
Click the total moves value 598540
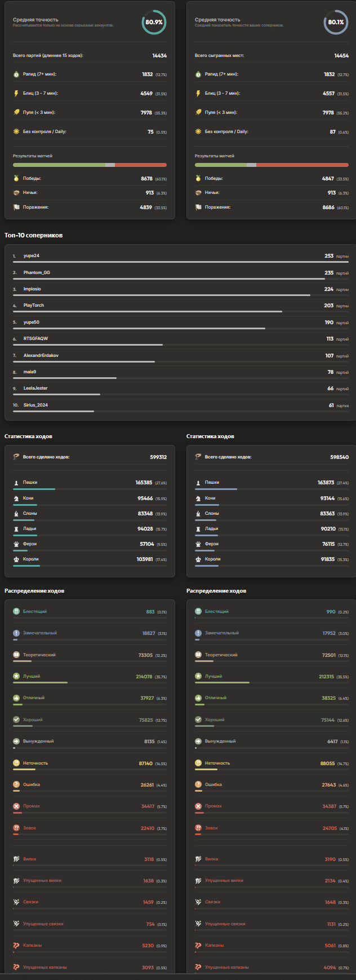click(x=340, y=457)
